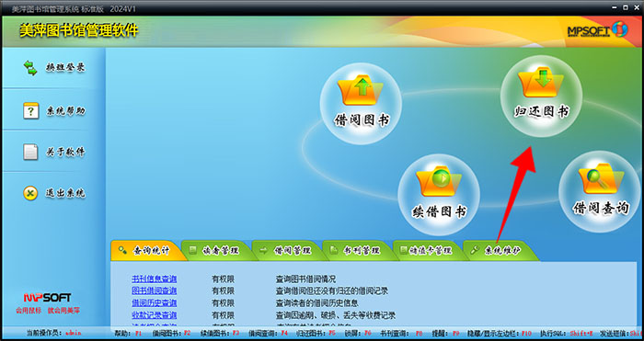Switch to the 储值卡管理 tab
The width and height of the screenshot is (644, 341).
click(x=427, y=250)
